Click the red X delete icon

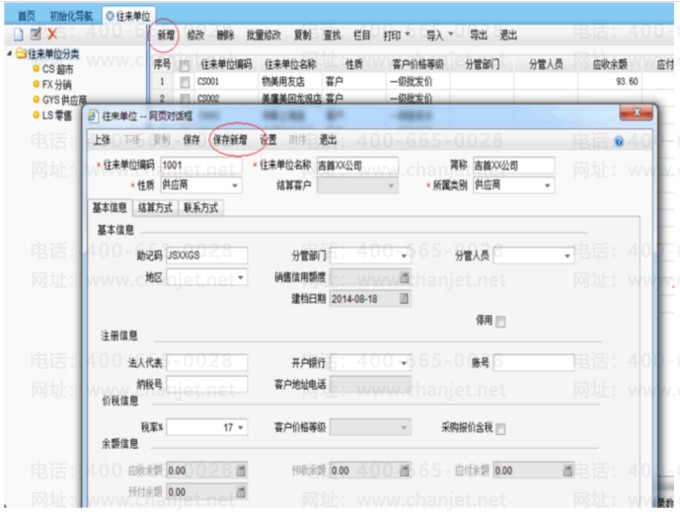click(x=52, y=33)
